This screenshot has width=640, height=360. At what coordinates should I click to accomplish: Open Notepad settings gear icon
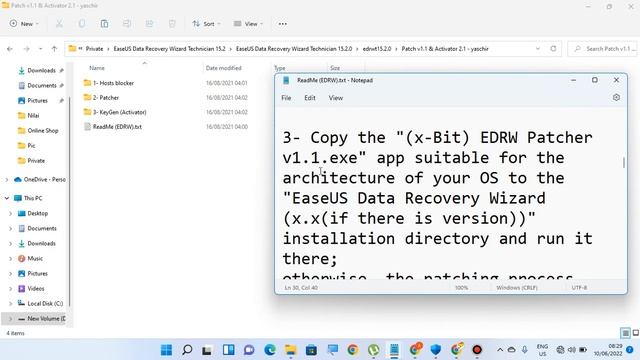pos(616,98)
